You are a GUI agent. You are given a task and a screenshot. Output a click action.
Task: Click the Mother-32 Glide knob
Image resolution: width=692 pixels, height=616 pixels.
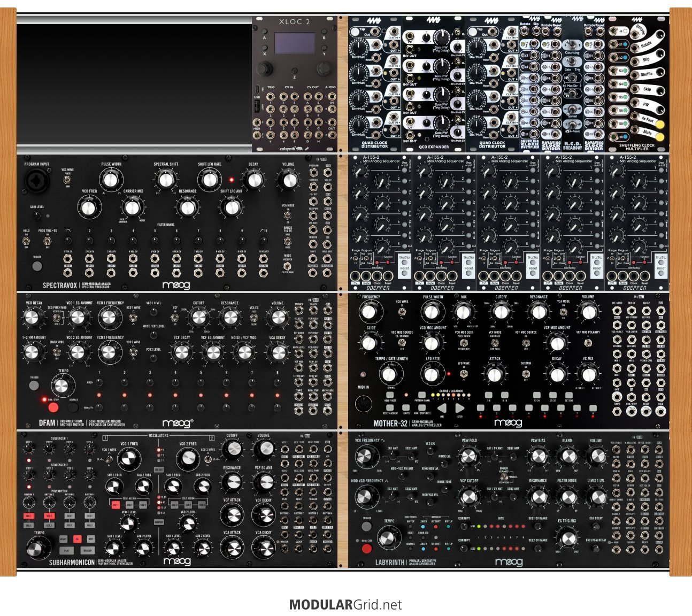(x=370, y=342)
